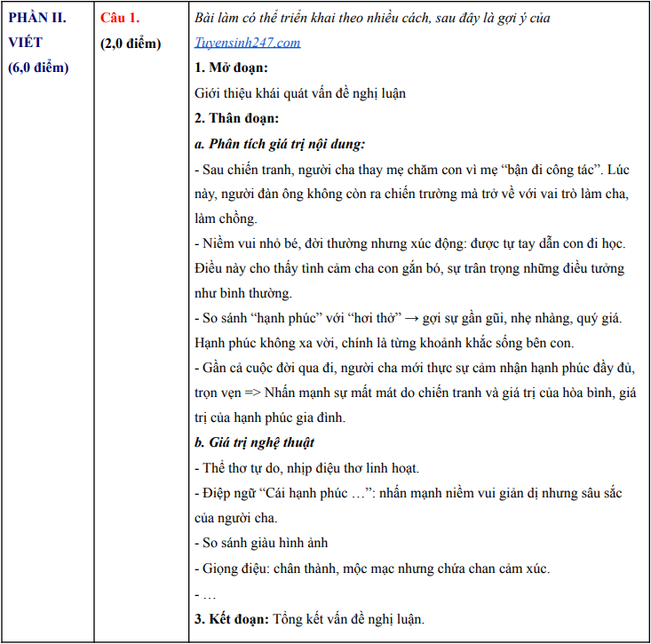This screenshot has height=644, width=651.
Task: Click the line starting "- Niềm vui nhỏ bé"
Action: click(409, 243)
